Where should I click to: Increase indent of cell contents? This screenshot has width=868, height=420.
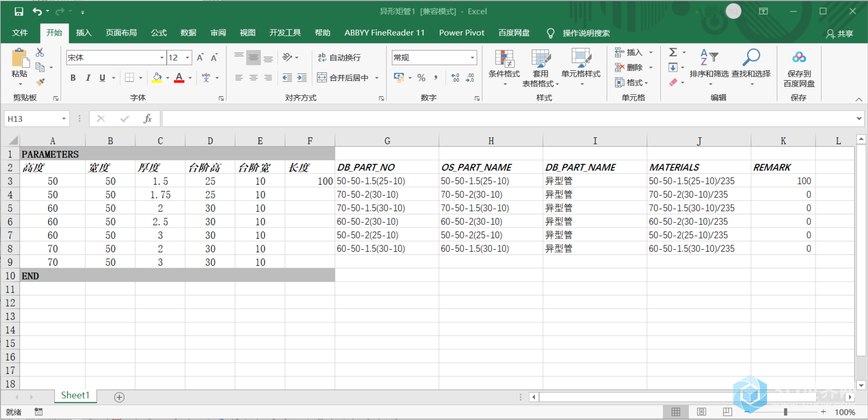[302, 78]
